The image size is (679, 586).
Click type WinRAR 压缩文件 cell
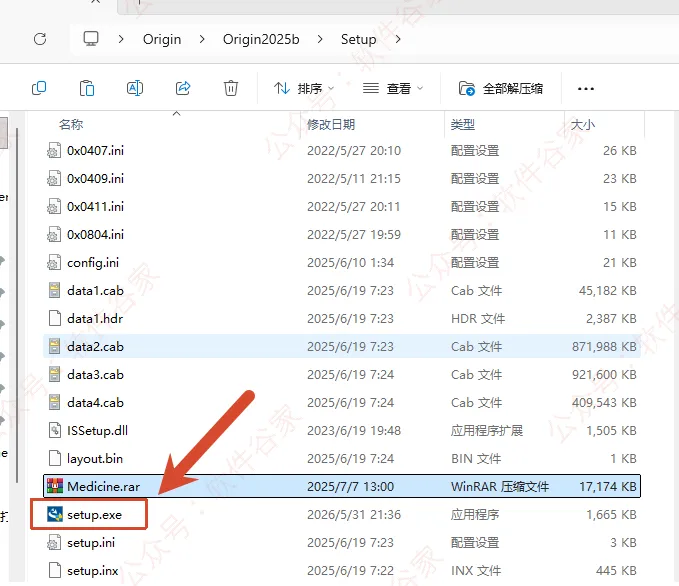500,486
